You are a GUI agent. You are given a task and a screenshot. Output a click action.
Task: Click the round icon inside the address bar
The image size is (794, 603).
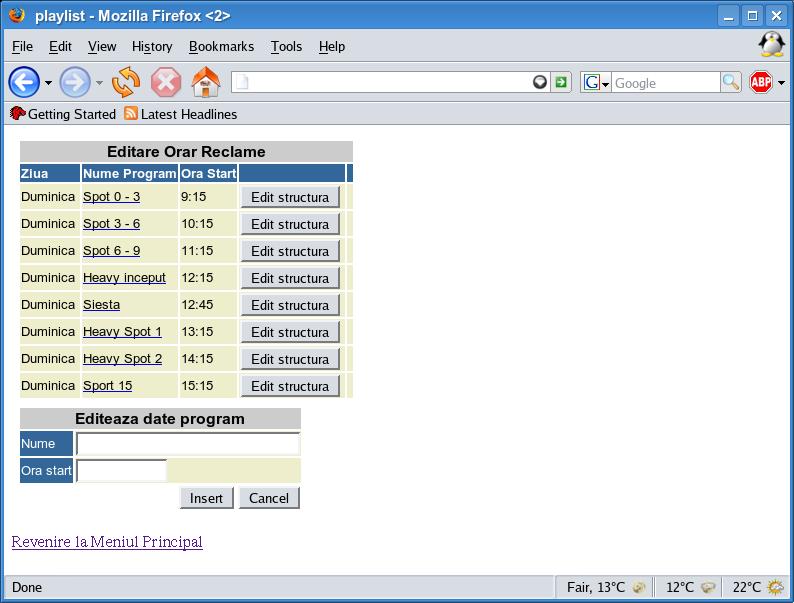pyautogui.click(x=540, y=82)
